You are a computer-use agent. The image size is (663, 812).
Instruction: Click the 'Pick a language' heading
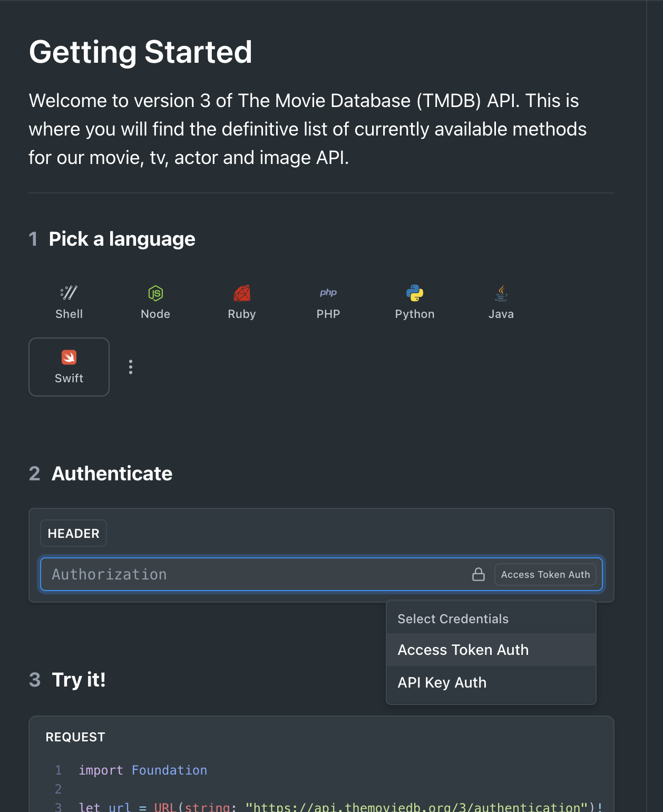(x=122, y=239)
